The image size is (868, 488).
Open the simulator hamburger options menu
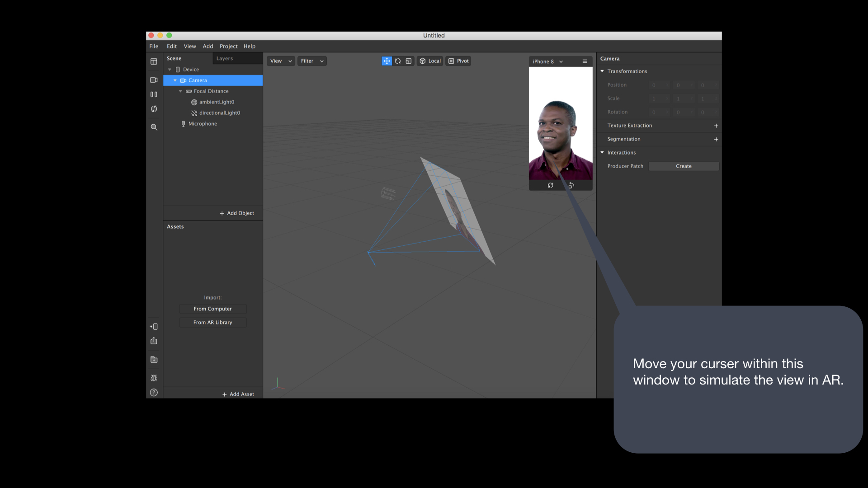pyautogui.click(x=585, y=61)
